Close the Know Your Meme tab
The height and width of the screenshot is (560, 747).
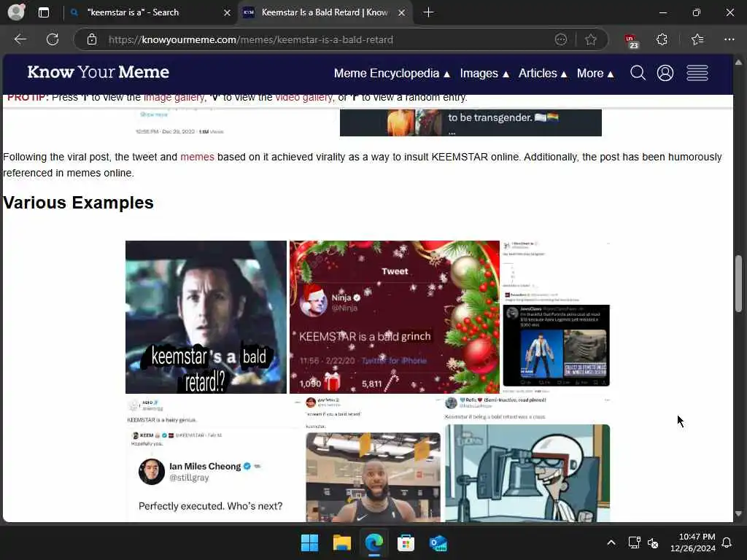pyautogui.click(x=402, y=13)
